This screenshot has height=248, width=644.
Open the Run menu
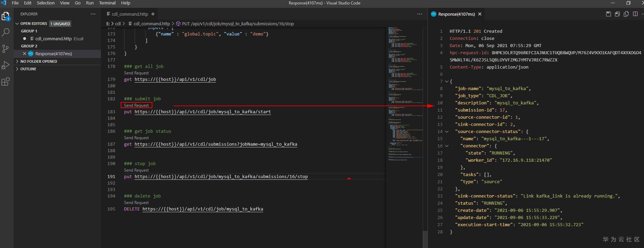90,3
